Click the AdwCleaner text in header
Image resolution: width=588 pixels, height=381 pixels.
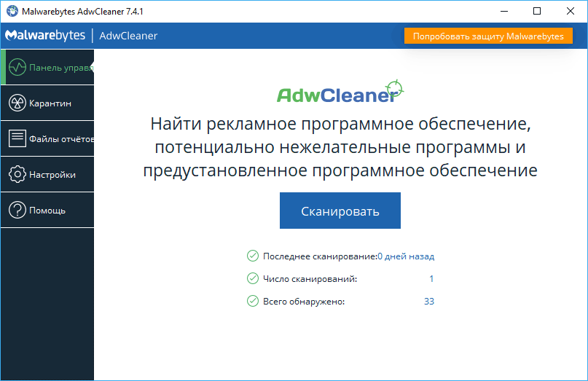[x=128, y=36]
